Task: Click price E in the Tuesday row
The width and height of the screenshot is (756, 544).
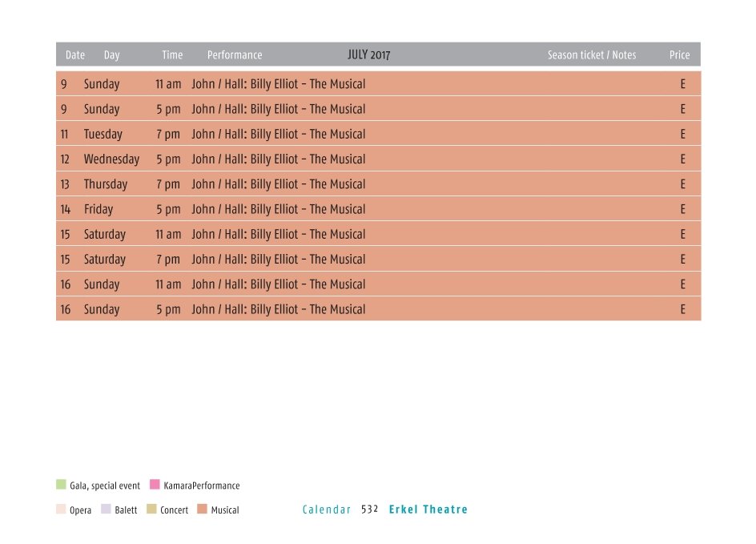Action: (682, 134)
